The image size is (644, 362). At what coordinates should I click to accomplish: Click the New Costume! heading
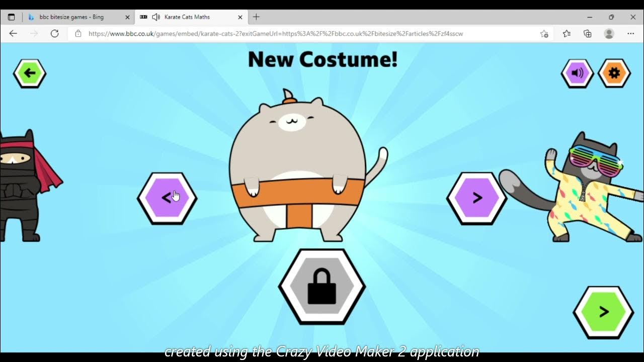[323, 59]
